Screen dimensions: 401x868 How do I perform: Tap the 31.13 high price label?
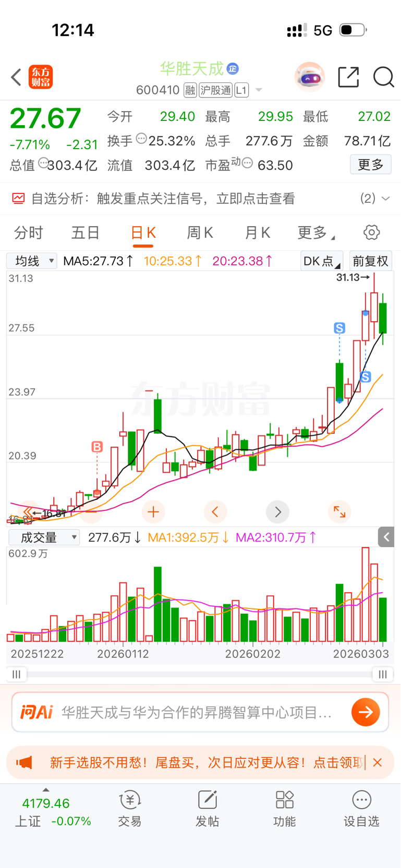(x=353, y=277)
